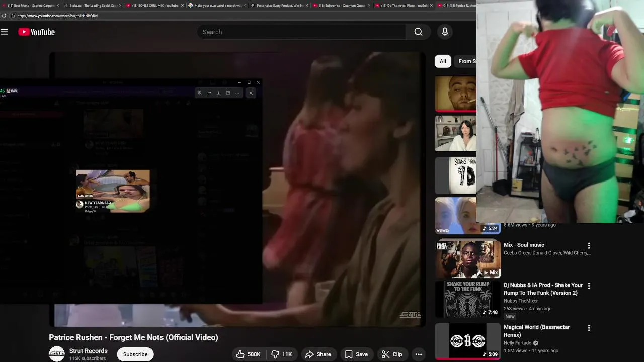Open 'Dj Nubbs & IA Prod' video title
644x362 pixels.
pyautogui.click(x=543, y=289)
